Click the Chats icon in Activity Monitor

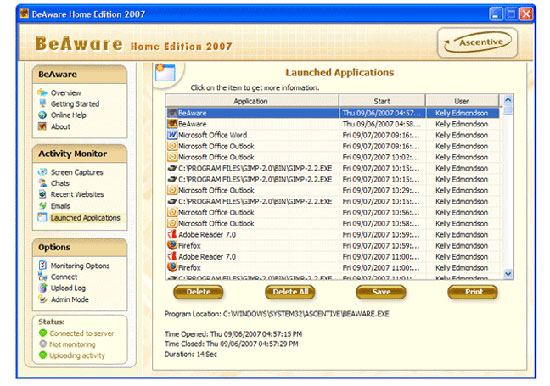pos(42,183)
